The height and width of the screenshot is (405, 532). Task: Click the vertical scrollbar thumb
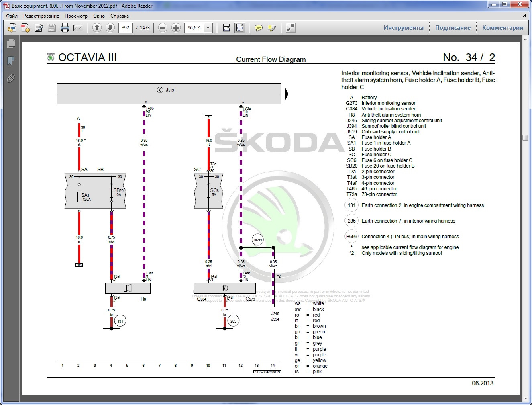click(x=525, y=137)
